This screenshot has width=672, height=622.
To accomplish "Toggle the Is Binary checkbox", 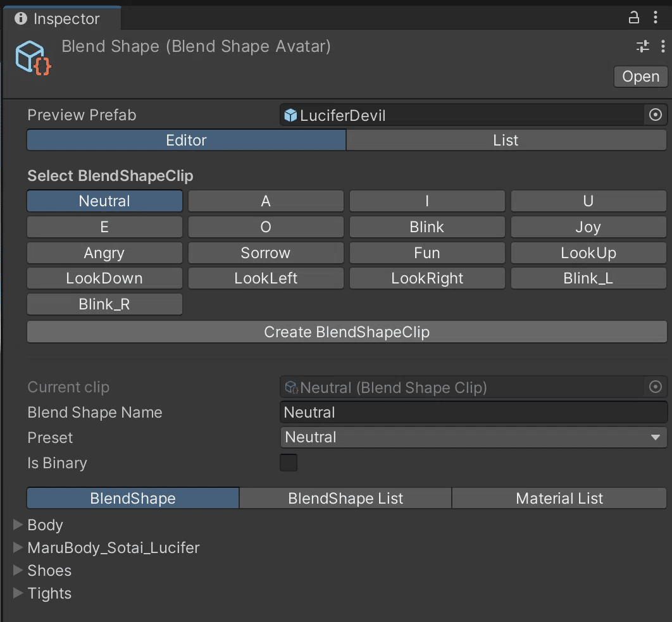I will pos(289,463).
